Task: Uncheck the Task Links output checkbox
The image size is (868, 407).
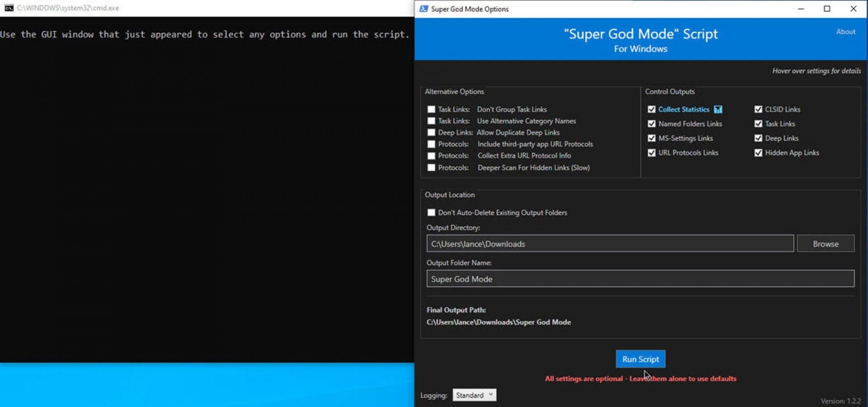Action: click(758, 124)
